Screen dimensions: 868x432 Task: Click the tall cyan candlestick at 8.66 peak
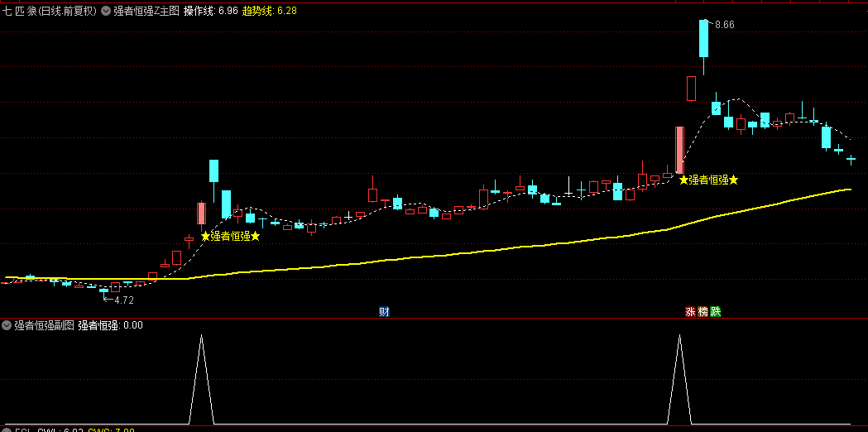click(x=703, y=38)
